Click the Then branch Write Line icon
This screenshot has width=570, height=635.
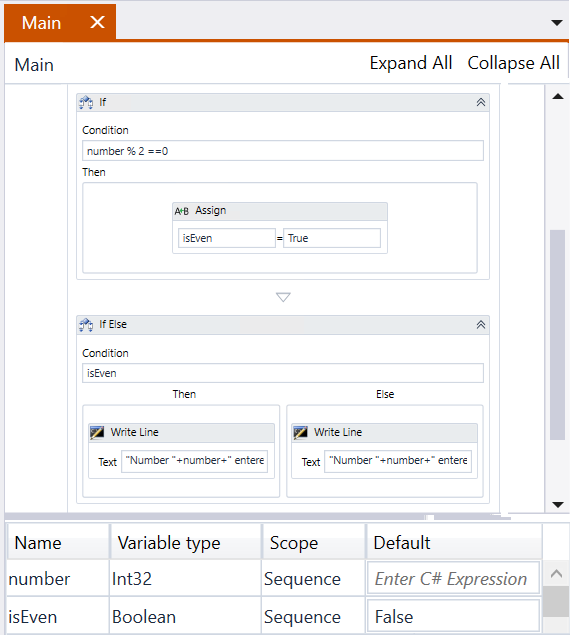tap(97, 433)
